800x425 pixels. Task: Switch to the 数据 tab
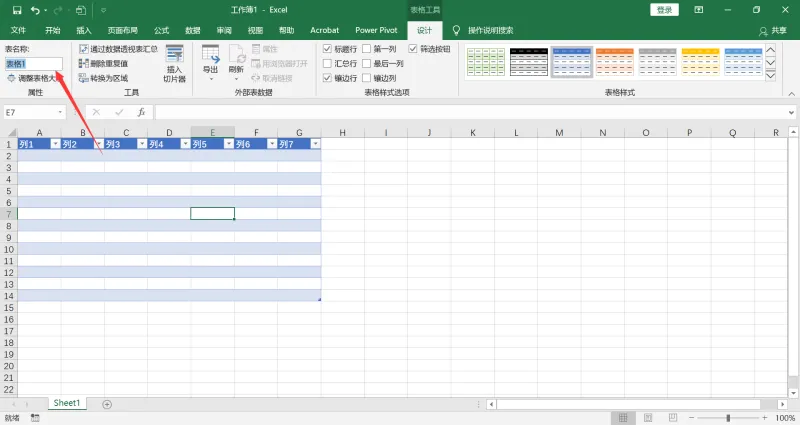pyautogui.click(x=192, y=30)
